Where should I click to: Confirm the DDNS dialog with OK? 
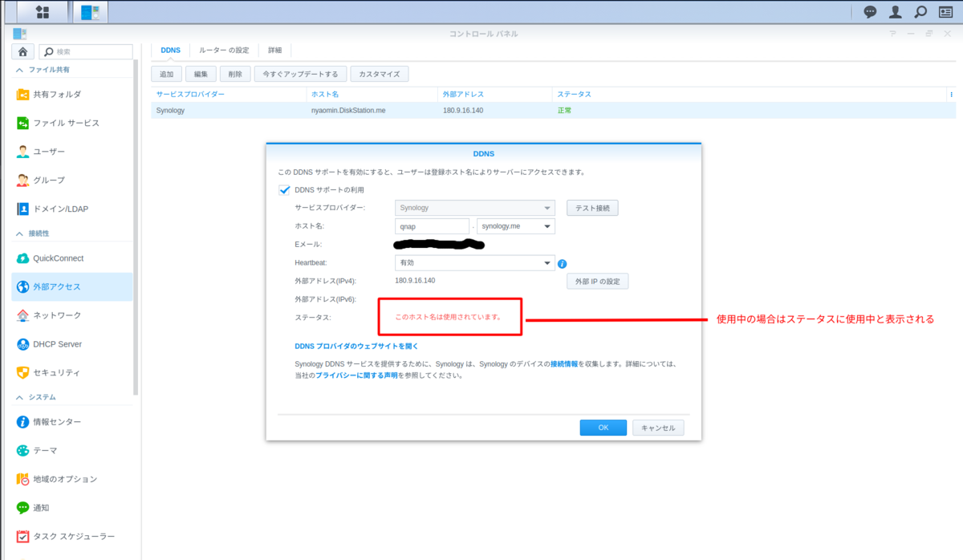pyautogui.click(x=603, y=428)
